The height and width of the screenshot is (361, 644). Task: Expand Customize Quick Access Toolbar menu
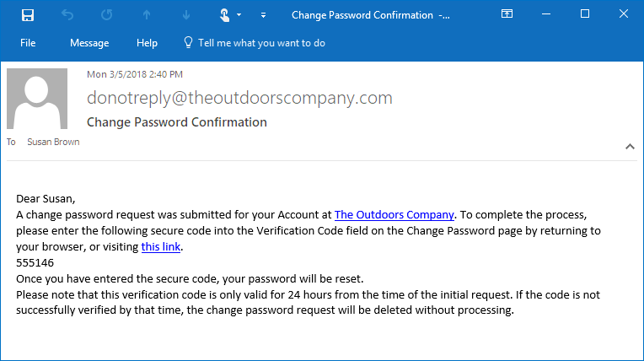(263, 15)
